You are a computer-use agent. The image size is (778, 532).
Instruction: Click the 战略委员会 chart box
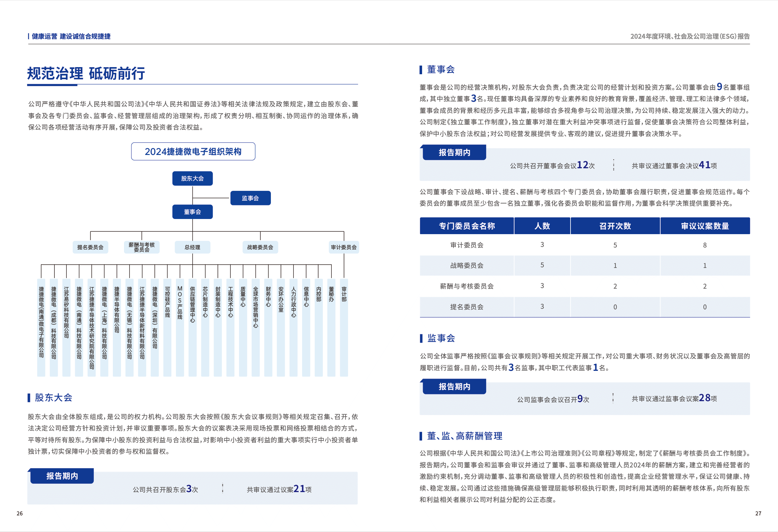260,247
